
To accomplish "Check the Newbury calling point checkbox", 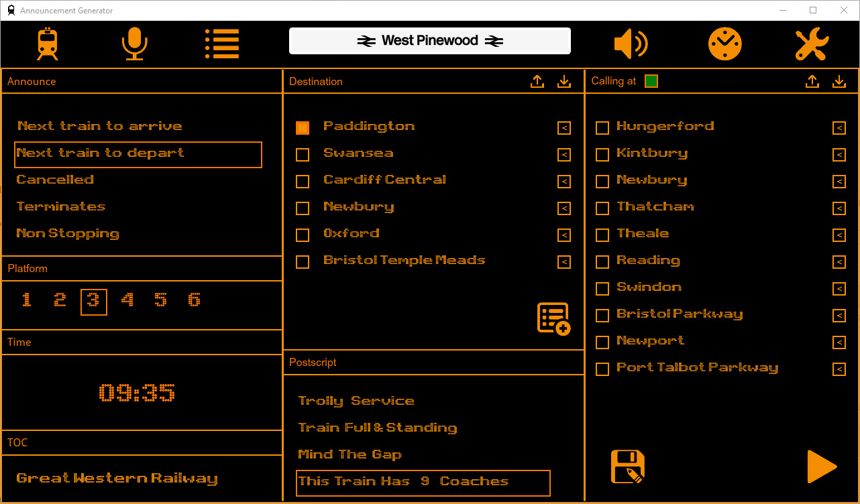I will pos(602,182).
